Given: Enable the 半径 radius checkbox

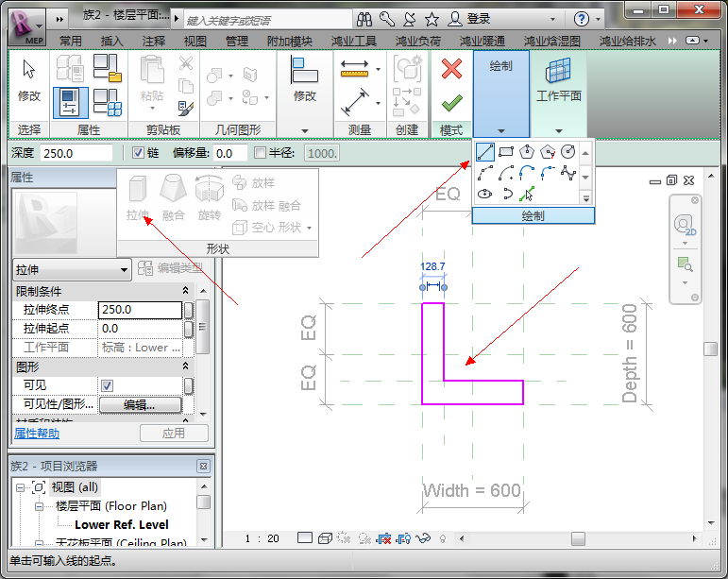Looking at the screenshot, I should tap(260, 153).
